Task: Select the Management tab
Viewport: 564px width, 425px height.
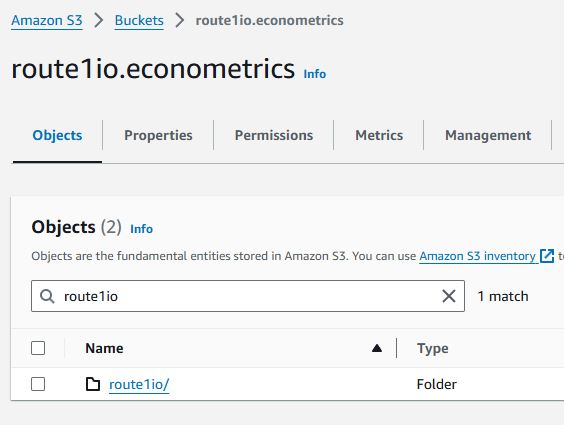Action: coord(488,136)
